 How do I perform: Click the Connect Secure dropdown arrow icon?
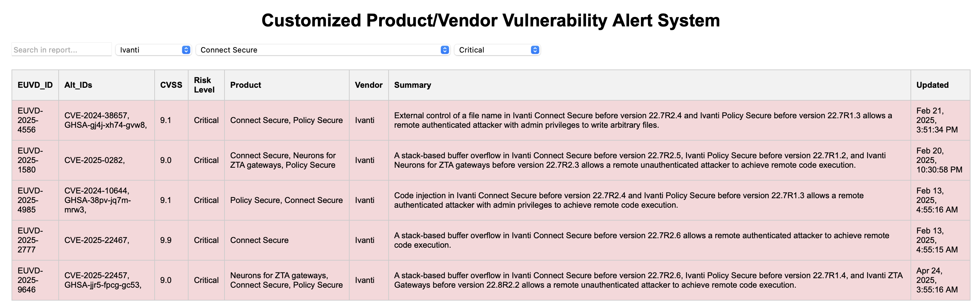(x=445, y=50)
